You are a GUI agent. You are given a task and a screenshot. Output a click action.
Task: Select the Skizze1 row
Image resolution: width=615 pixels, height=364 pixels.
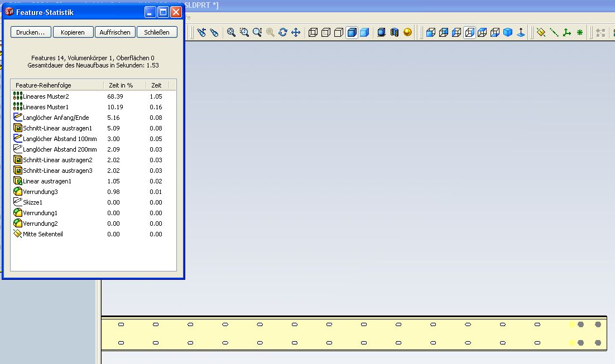point(93,202)
